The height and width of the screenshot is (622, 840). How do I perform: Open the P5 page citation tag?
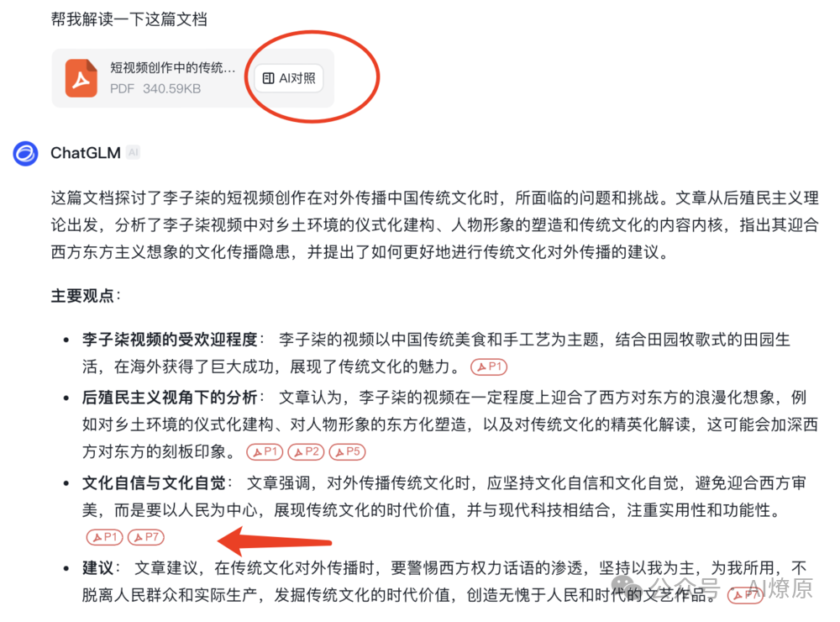coord(347,452)
